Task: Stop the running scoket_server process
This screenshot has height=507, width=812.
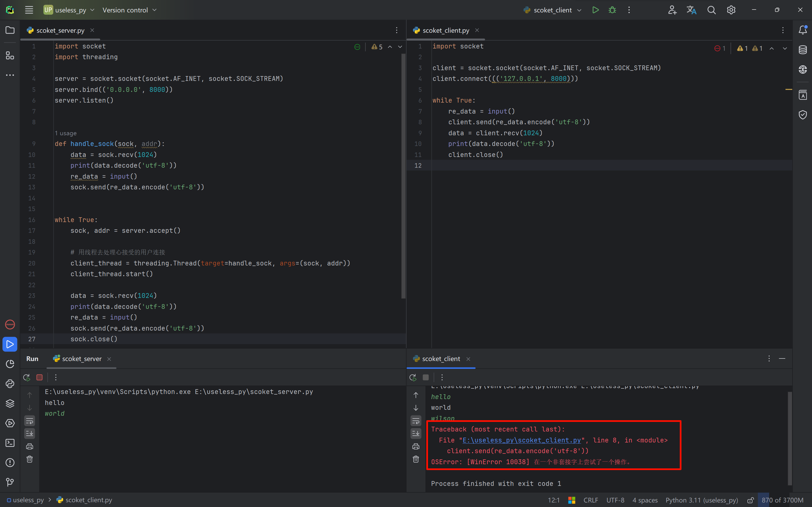Action: click(x=39, y=377)
